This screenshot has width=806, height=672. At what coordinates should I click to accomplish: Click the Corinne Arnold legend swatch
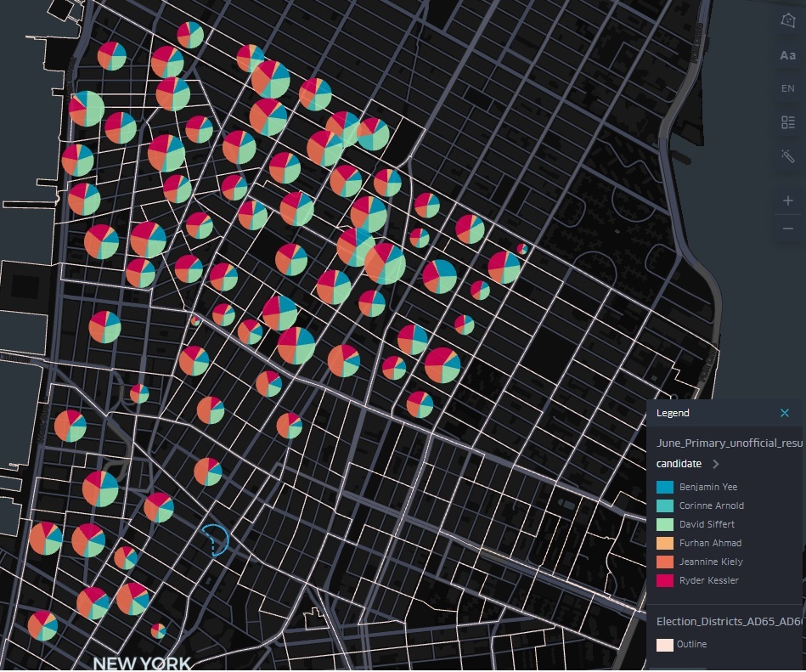point(665,505)
